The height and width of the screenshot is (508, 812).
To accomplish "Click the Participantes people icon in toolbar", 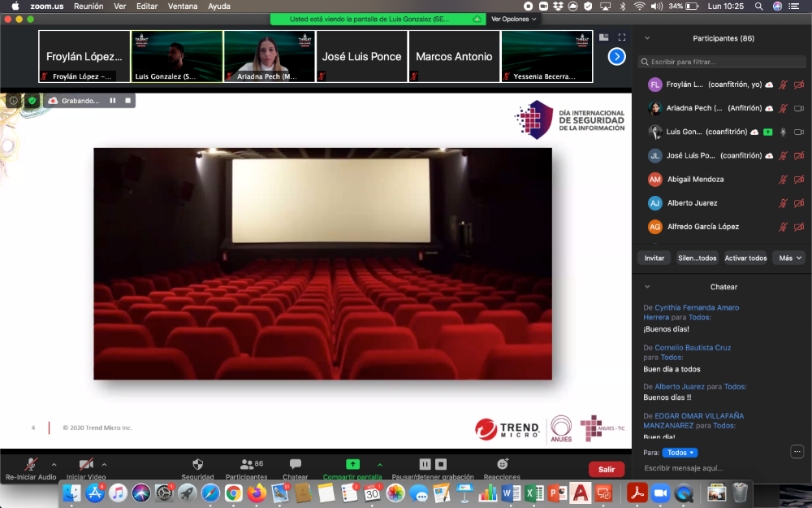I will coord(247,464).
